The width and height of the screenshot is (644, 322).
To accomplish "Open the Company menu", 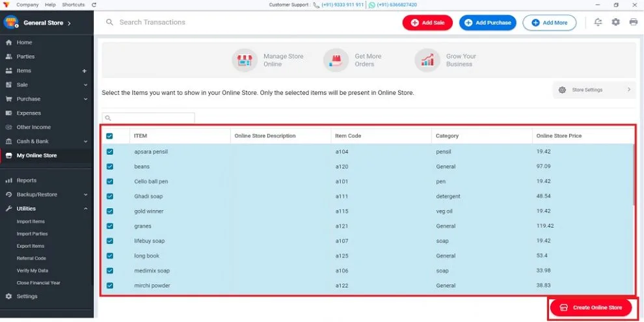I will pyautogui.click(x=27, y=5).
